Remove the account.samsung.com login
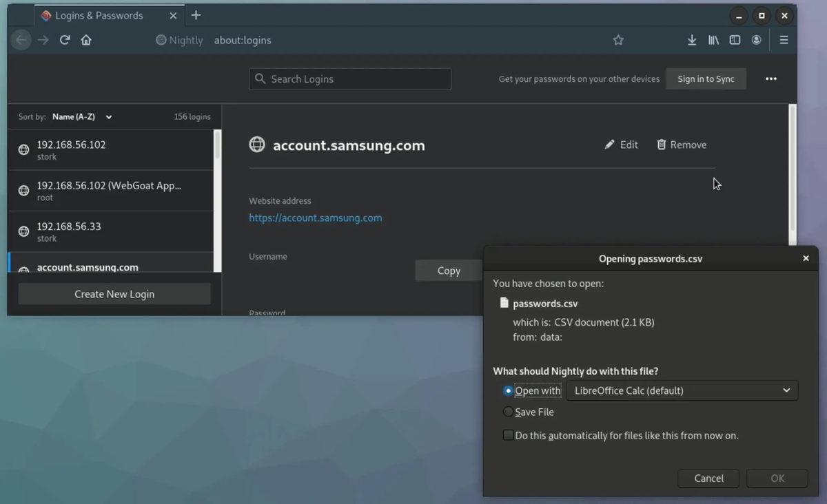Screen dimensions: 827x504 coord(681,145)
